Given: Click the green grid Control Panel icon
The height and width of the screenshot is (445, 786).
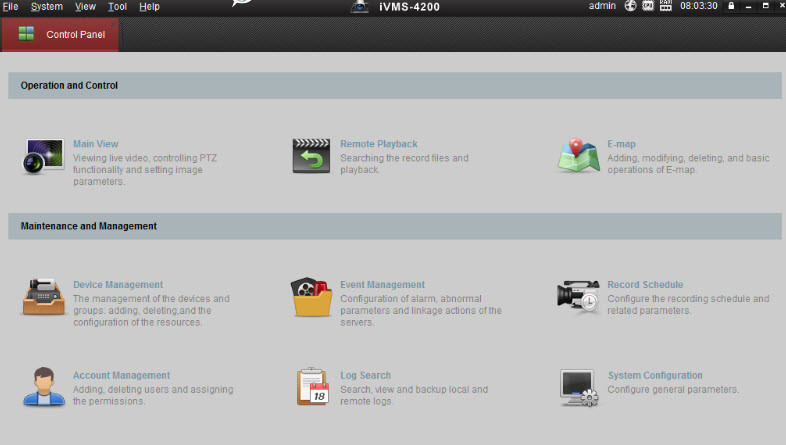Looking at the screenshot, I should pos(26,34).
